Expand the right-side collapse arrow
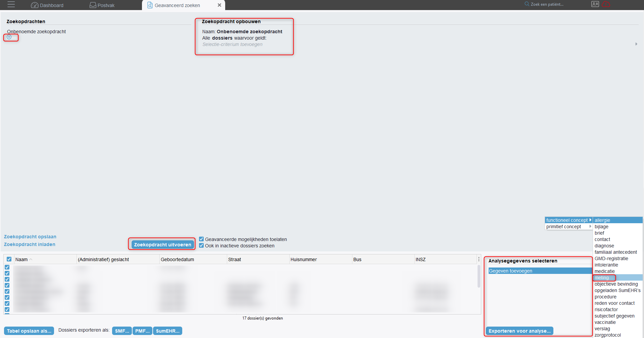Image resolution: width=644 pixels, height=338 pixels. coord(636,44)
